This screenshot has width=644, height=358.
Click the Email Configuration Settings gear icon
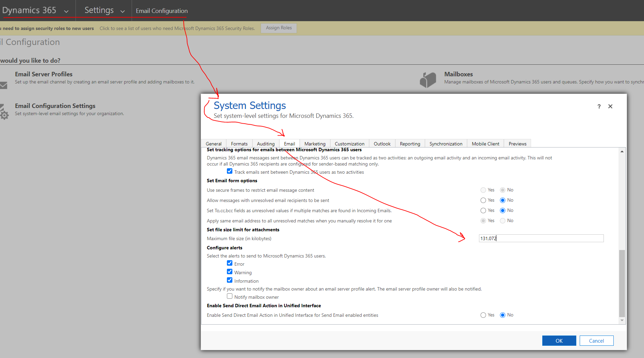point(4,112)
